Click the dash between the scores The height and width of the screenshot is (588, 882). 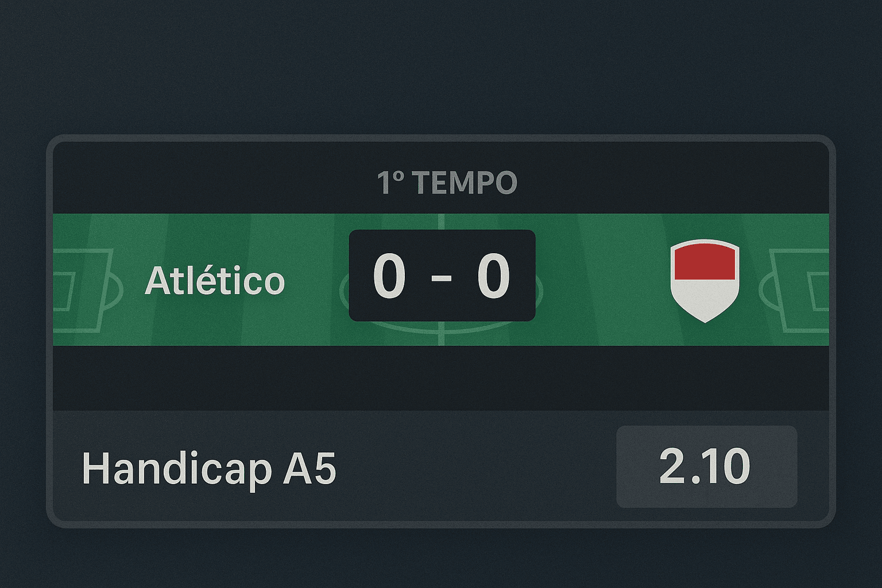click(x=441, y=277)
